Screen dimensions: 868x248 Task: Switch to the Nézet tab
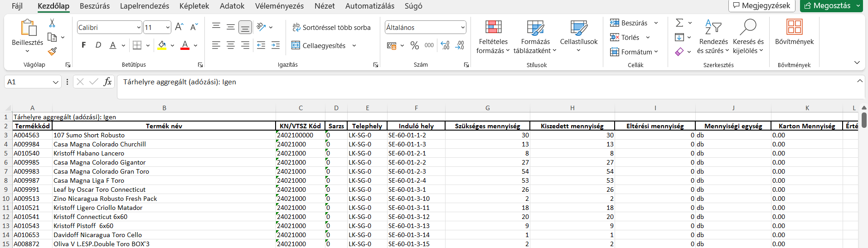coord(325,6)
